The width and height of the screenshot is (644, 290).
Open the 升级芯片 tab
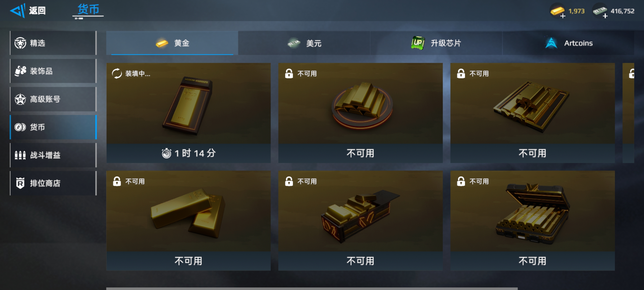[x=436, y=43]
